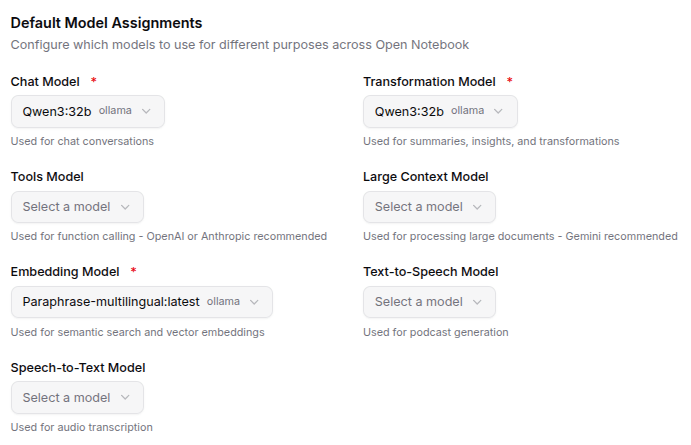
Task: Click the 'Used for audio transcription' hint
Action: click(82, 428)
